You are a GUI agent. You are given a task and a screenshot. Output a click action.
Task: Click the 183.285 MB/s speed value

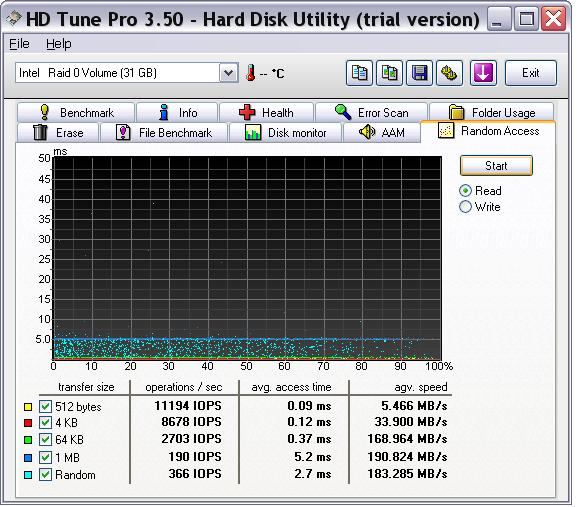(x=407, y=473)
